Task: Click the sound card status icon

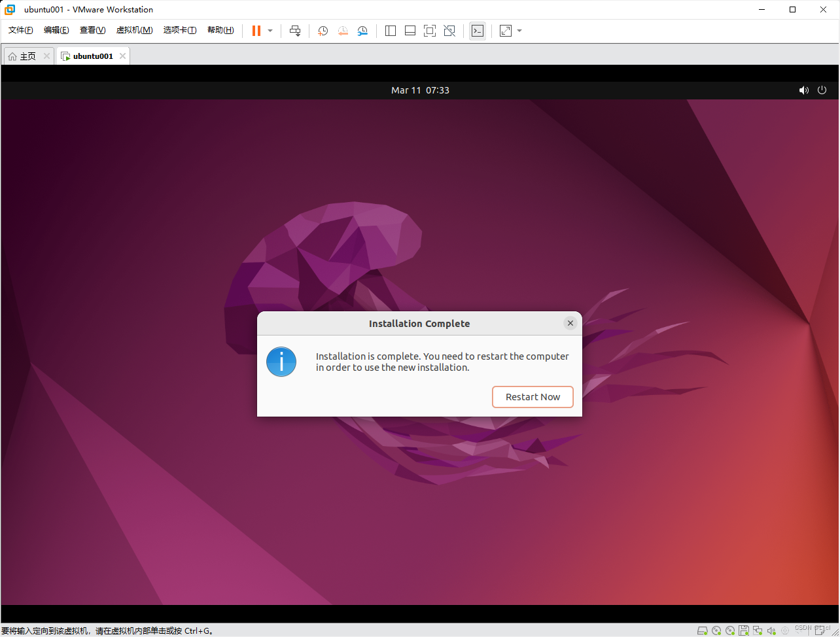Action: point(771,630)
